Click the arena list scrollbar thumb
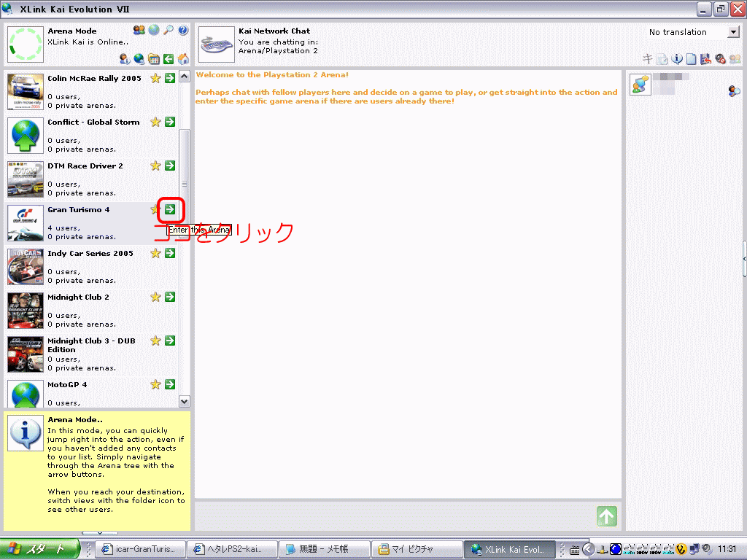747x560 pixels. click(x=185, y=183)
